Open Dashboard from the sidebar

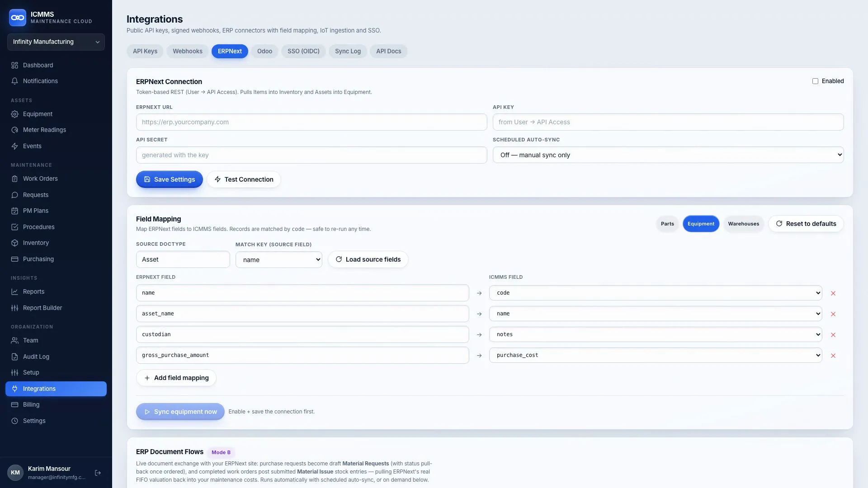56,65
